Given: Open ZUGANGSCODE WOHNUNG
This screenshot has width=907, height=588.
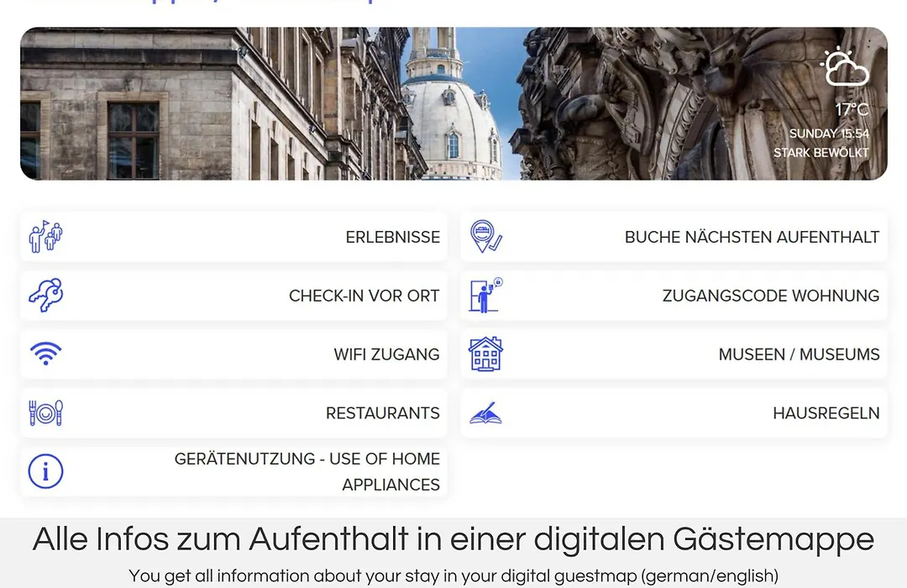Looking at the screenshot, I should click(674, 295).
